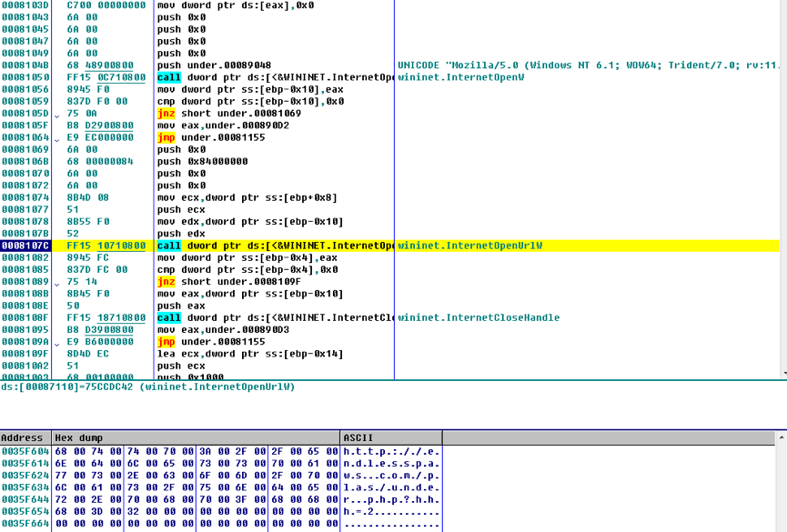Click ASCII text "w.s...c.o.m./.p."

(391, 476)
